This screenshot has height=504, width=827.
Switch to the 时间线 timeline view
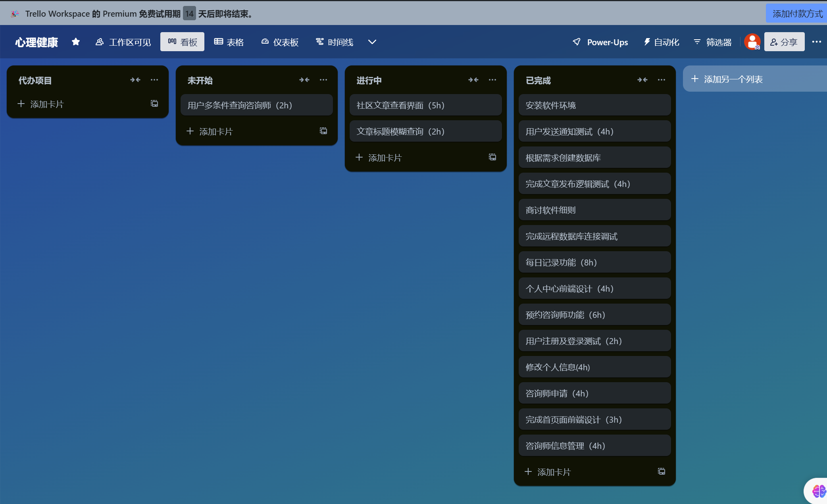pos(335,42)
